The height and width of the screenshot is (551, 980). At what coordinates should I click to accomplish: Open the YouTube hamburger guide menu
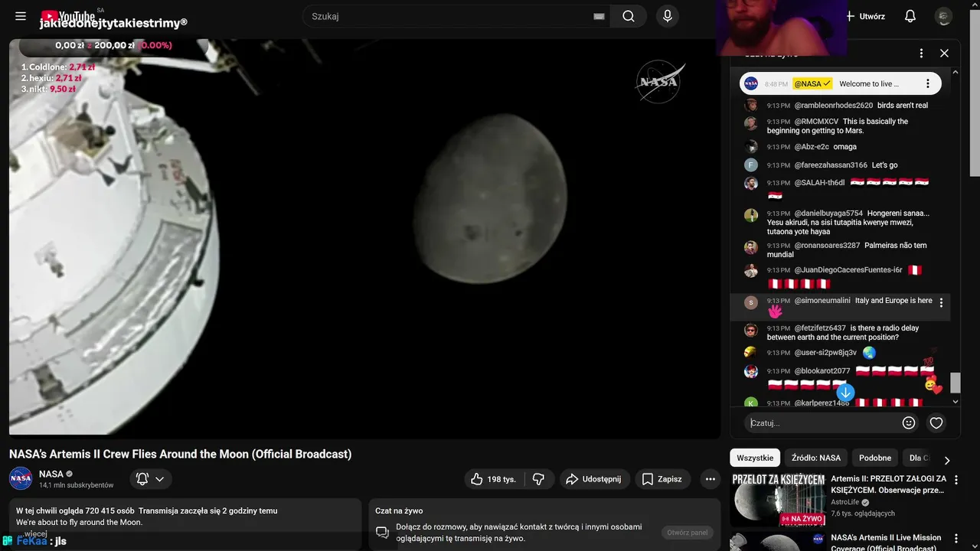tap(21, 16)
